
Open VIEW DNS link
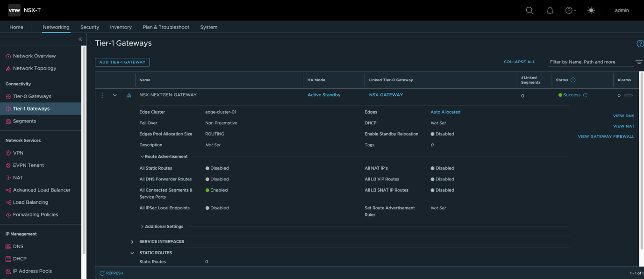(x=623, y=116)
